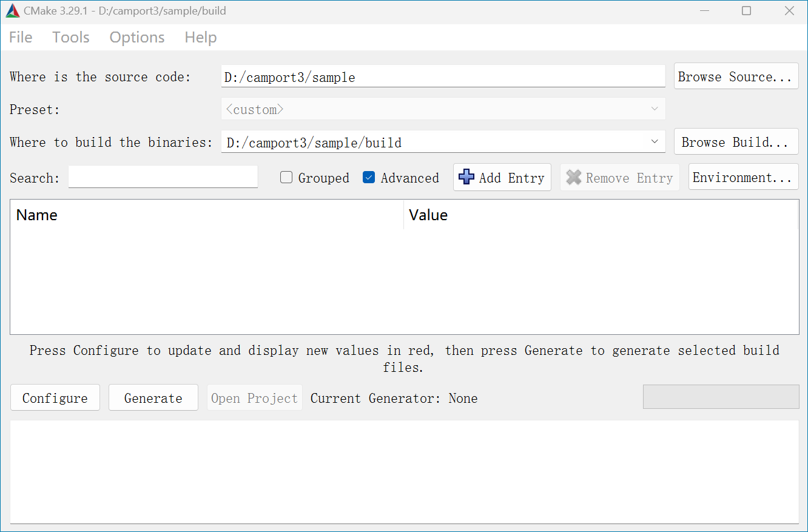This screenshot has width=808, height=532.
Task: Click the 'Where to build the binaries:' label
Action: click(x=111, y=143)
